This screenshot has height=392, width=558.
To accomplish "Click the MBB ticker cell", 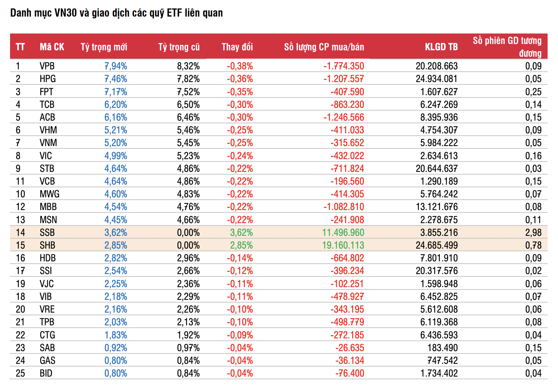I will click(x=48, y=207).
